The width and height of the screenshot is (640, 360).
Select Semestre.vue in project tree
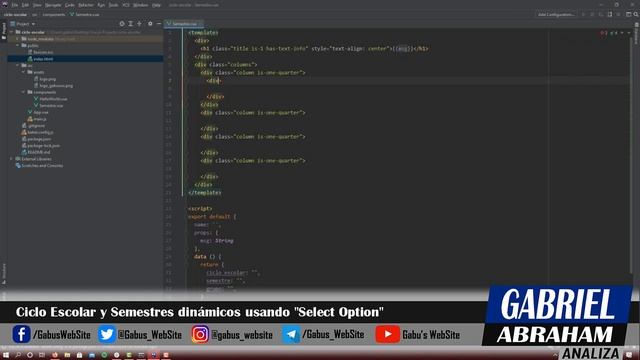click(48, 105)
